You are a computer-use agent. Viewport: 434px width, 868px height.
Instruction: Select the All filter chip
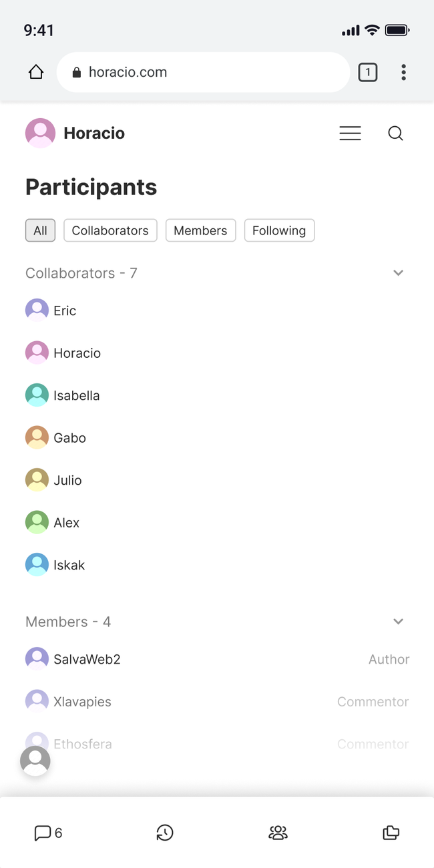click(x=40, y=230)
